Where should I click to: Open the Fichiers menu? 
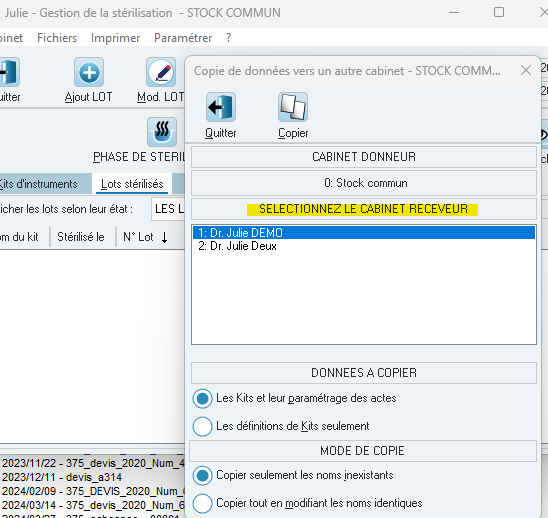click(57, 38)
